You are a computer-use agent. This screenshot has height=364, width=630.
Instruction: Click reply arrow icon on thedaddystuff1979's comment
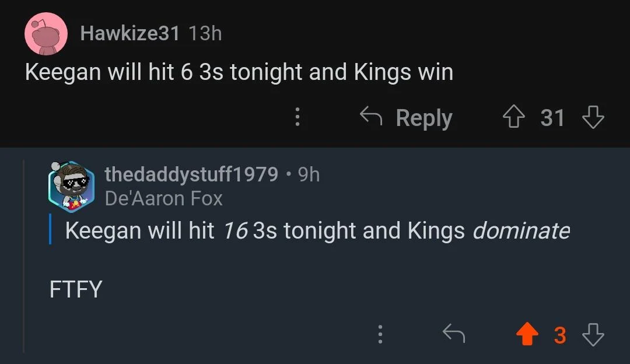pos(454,334)
